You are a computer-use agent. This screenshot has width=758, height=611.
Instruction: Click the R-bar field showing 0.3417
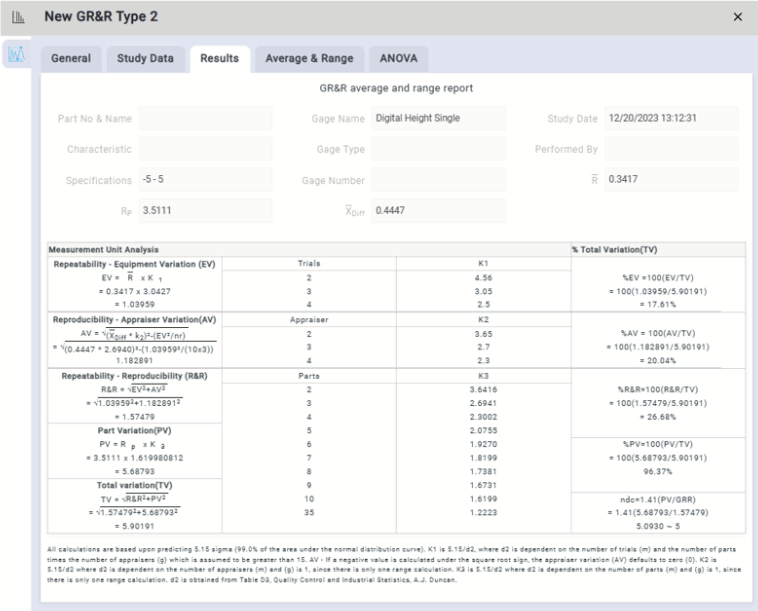[671, 180]
